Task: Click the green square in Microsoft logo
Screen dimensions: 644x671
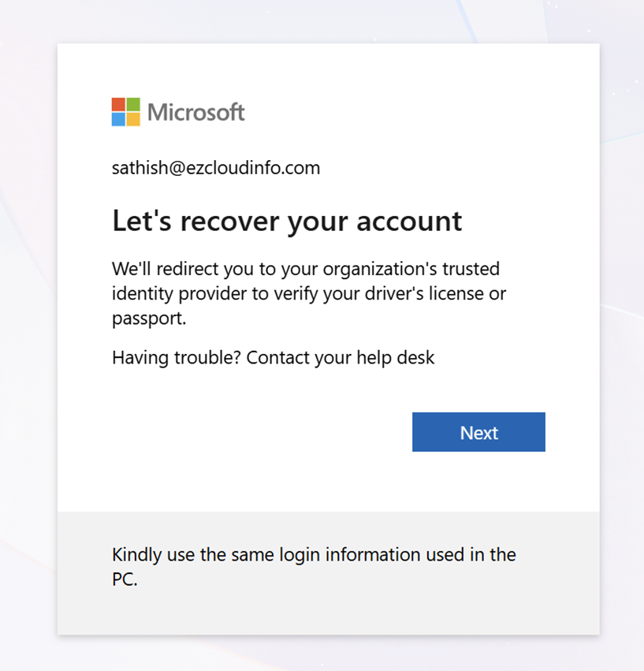Action: coord(133,105)
